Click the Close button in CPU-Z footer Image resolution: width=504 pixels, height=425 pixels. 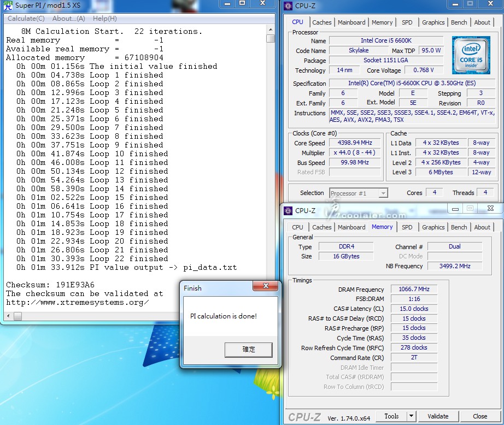coord(480,416)
